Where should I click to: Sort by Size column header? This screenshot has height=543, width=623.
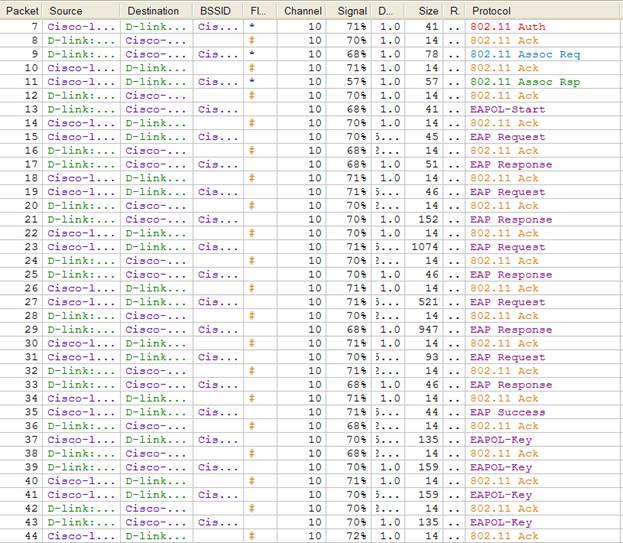click(425, 11)
